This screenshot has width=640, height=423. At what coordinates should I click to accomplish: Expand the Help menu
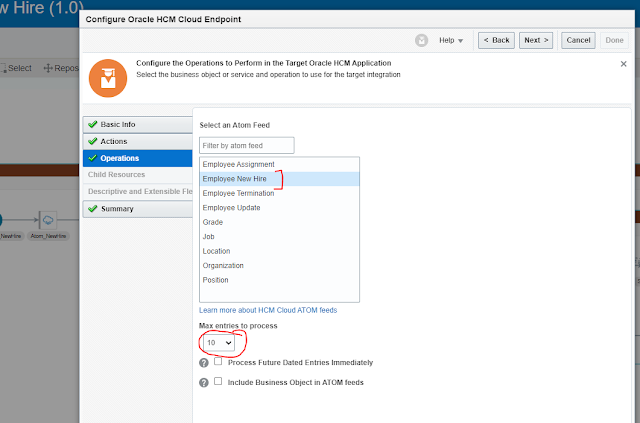pos(451,40)
